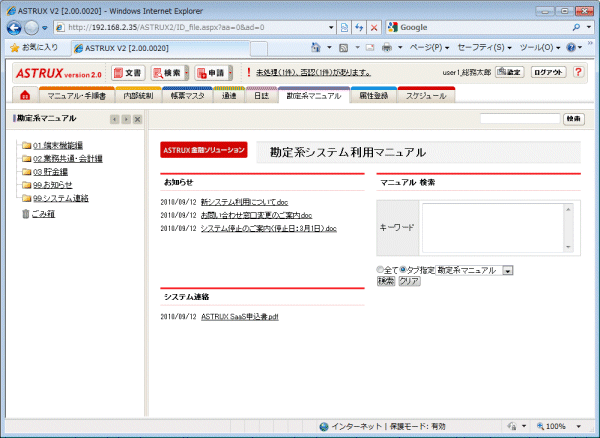Open the 99.お知らせ folder
Viewport: 600px width, 438px height.
click(x=52, y=185)
